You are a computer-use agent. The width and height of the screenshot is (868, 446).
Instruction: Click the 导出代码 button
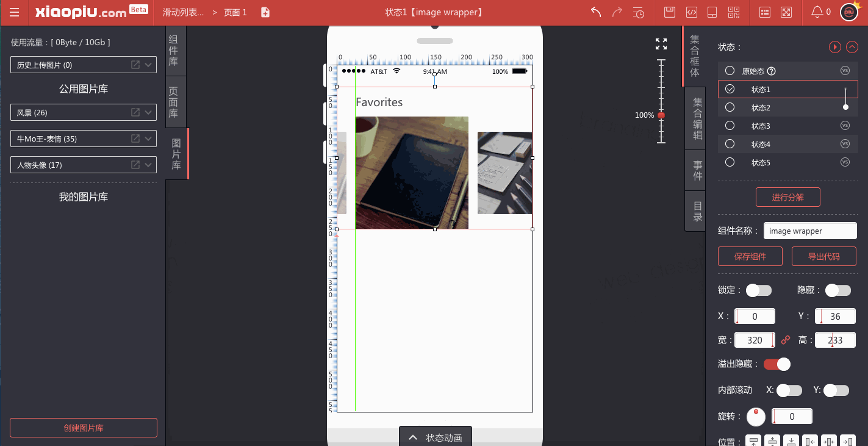pyautogui.click(x=824, y=256)
